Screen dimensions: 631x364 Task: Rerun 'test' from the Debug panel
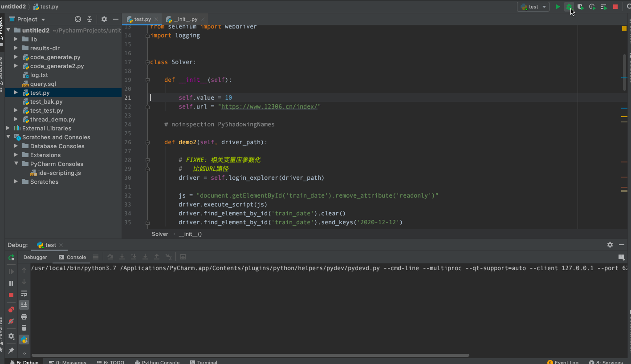coord(12,258)
